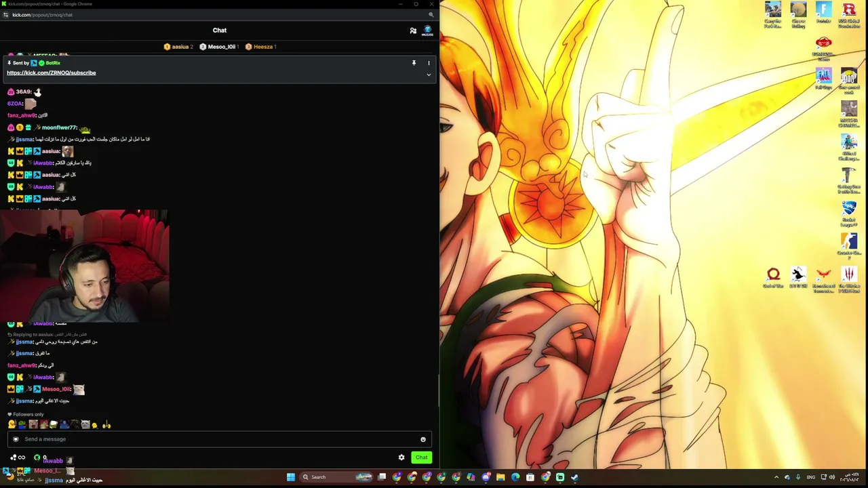The height and width of the screenshot is (488, 868).
Task: Open volume control in system tray
Action: coord(831,477)
